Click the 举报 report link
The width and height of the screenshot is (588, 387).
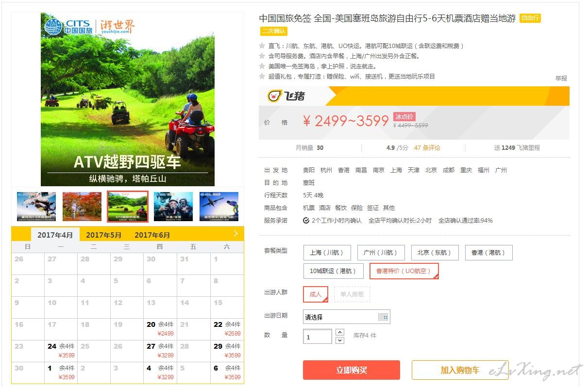click(x=561, y=78)
